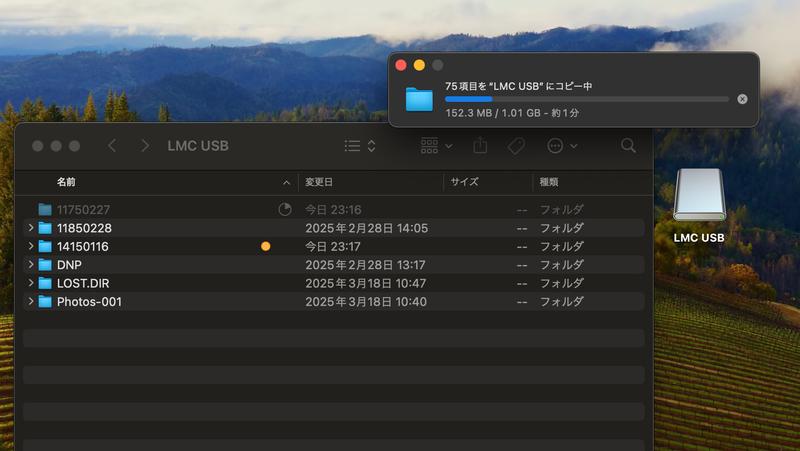Click the sort direction caret in 名前 column
Screen dimensions: 800x451
point(286,182)
